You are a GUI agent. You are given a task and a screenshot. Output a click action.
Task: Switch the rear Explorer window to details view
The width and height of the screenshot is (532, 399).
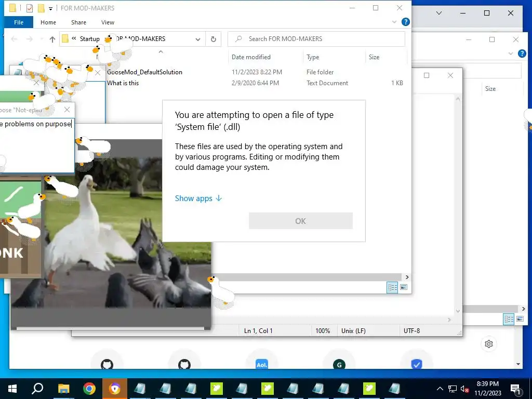(x=509, y=319)
